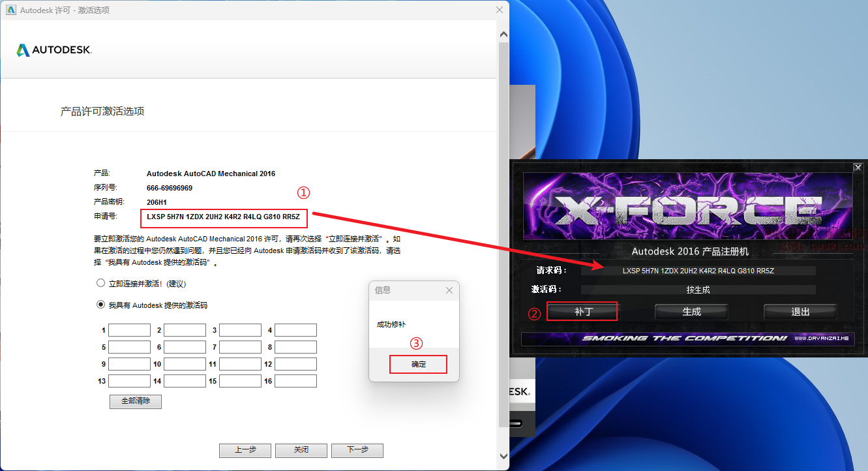Screen dimensions: 868x471
Task: Confirm the 成功修补 message with 确定
Action: pyautogui.click(x=418, y=364)
